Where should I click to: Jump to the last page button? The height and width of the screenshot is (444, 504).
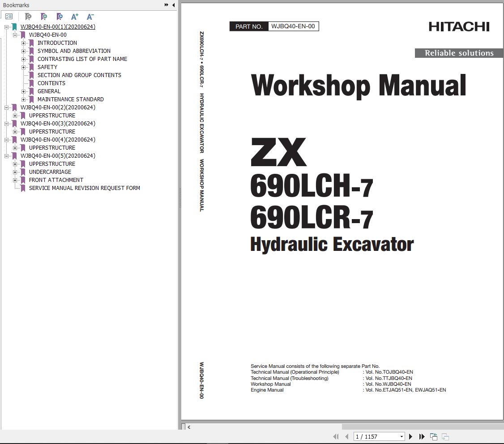(x=422, y=436)
